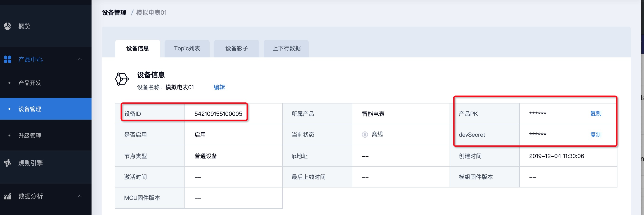Click the Product Center four-dot icon

pyautogui.click(x=8, y=59)
